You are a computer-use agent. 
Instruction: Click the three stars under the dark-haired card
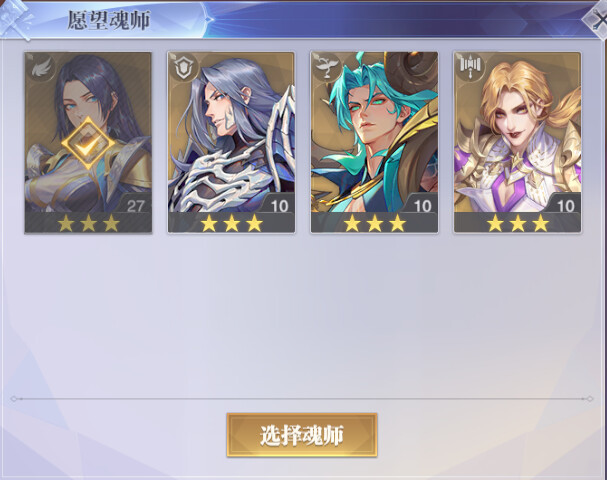[89, 223]
